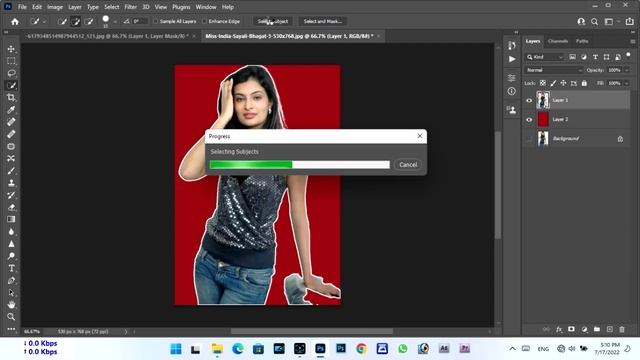The height and width of the screenshot is (360, 640).
Task: Select the Blur tool
Action: coord(11,231)
